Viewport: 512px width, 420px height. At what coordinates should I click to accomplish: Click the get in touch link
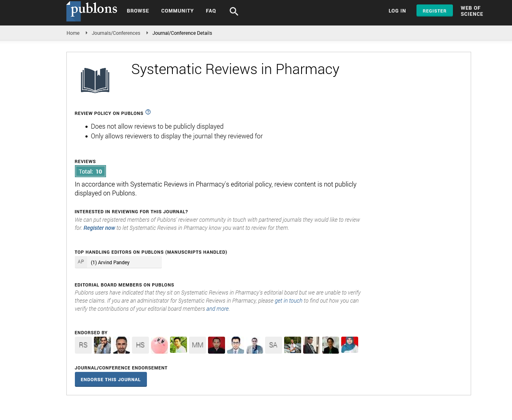pyautogui.click(x=288, y=301)
